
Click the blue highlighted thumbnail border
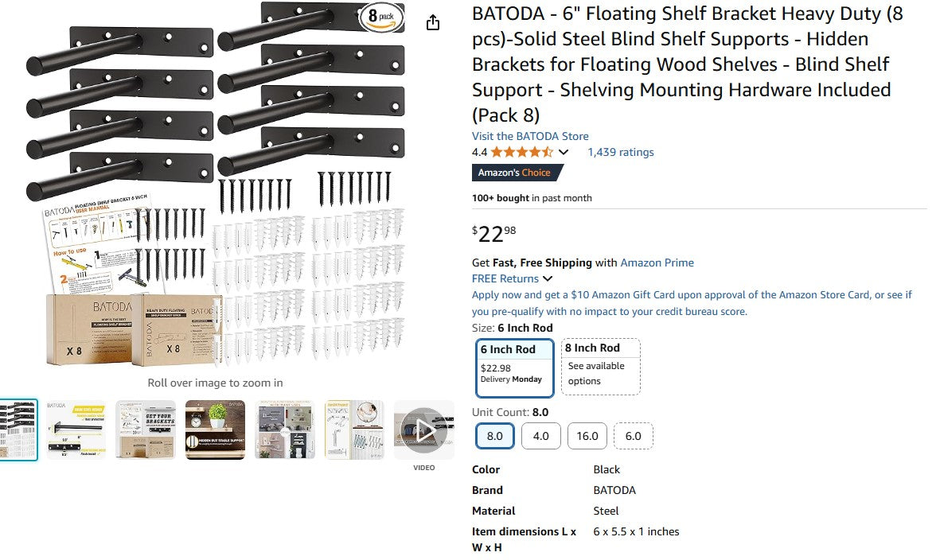pyautogui.click(x=19, y=430)
